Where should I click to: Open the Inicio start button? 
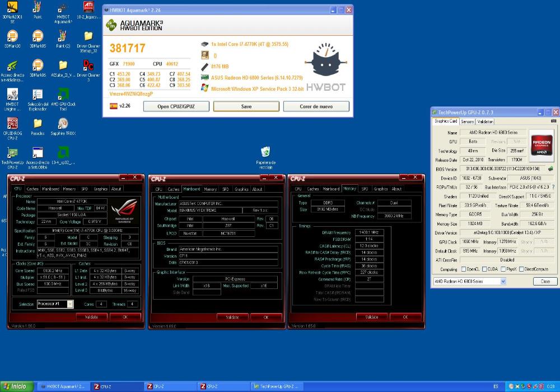pos(16,386)
